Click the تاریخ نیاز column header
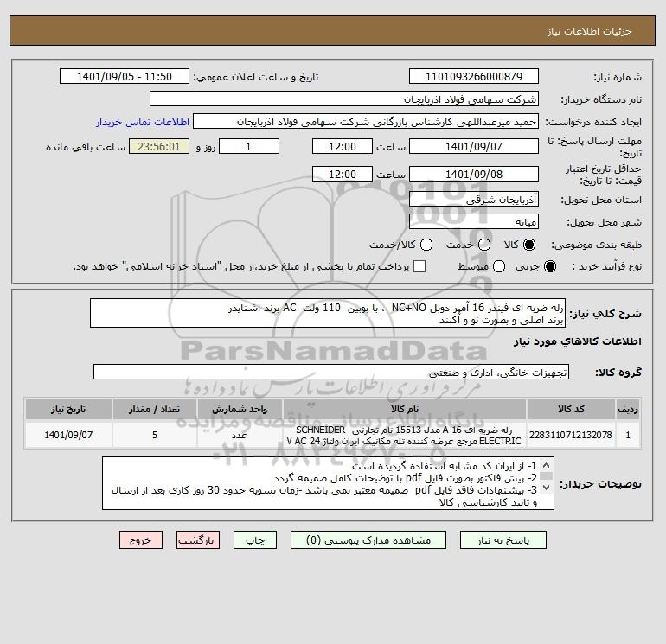This screenshot has width=666, height=644. [x=68, y=409]
